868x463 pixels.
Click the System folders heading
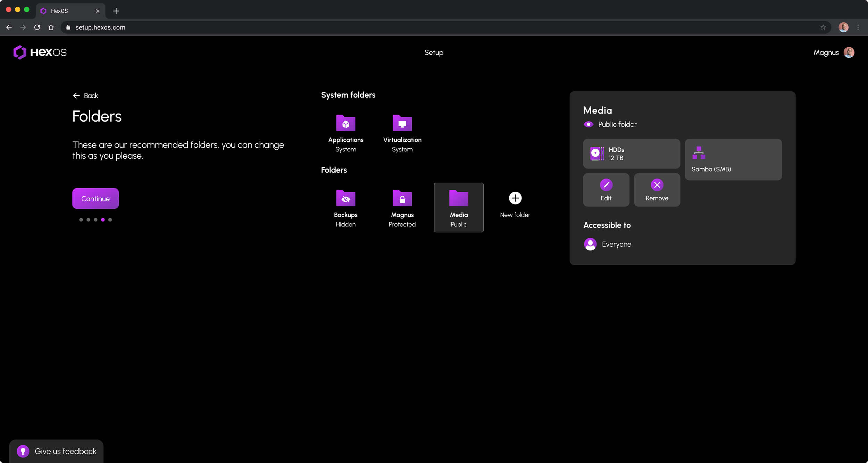point(348,95)
